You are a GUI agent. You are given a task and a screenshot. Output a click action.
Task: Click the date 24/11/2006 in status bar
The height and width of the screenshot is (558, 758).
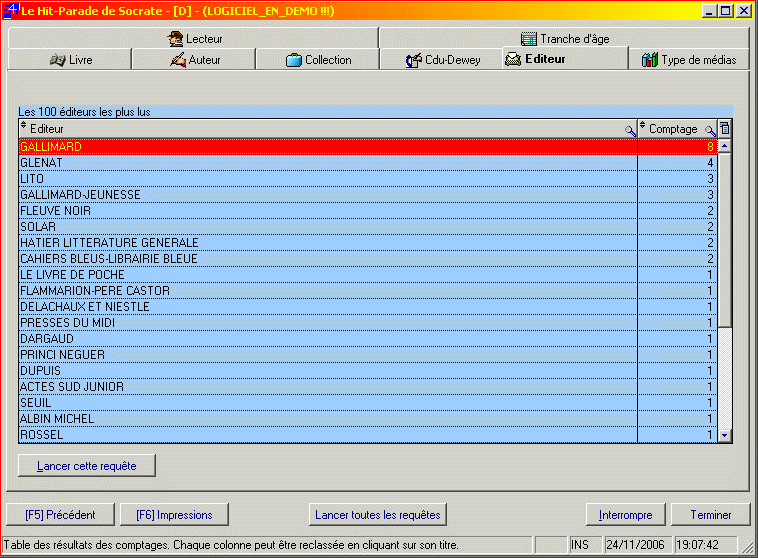point(636,545)
